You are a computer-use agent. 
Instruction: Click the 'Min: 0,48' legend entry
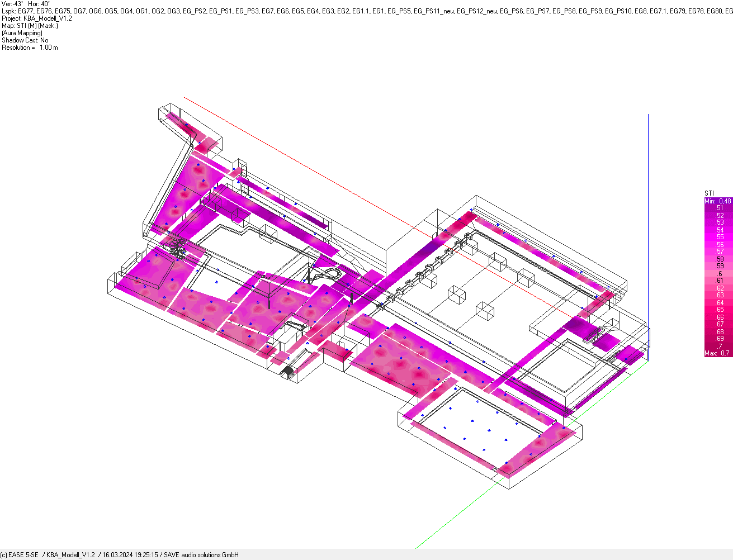click(718, 201)
